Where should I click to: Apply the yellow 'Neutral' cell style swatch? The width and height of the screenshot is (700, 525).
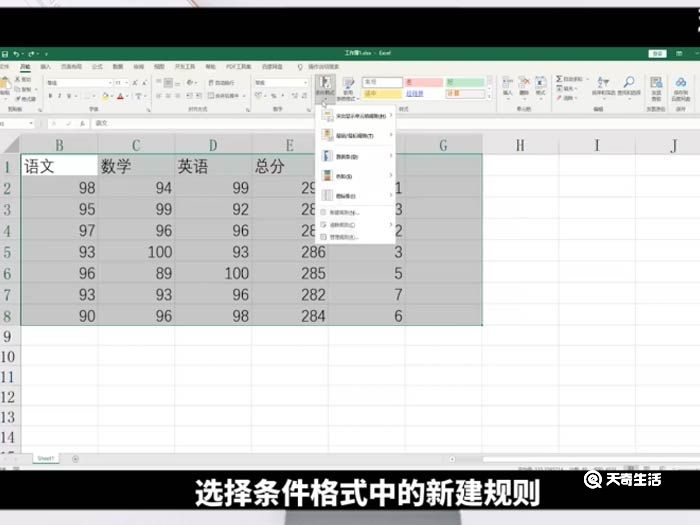(382, 94)
